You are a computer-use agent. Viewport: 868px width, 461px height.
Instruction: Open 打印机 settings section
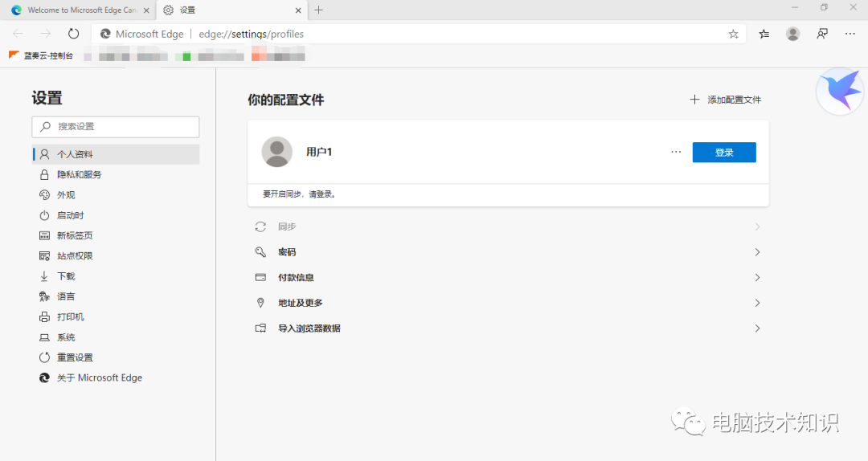[x=115, y=317]
